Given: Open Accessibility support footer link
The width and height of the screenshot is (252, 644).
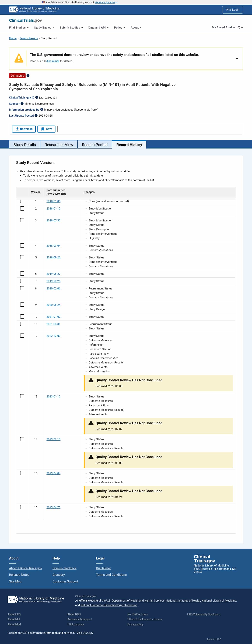Looking at the screenshot, I should coord(80,619).
